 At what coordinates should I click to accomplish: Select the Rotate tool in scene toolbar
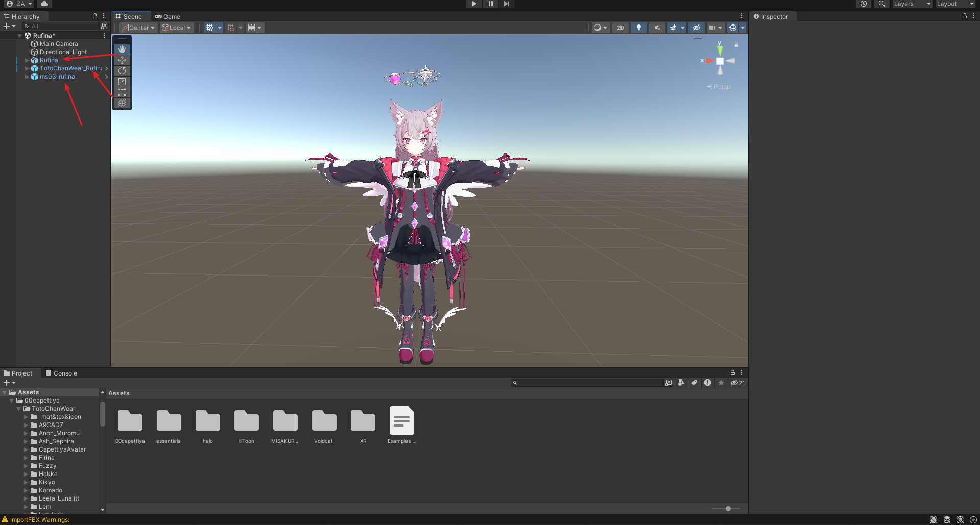point(122,71)
